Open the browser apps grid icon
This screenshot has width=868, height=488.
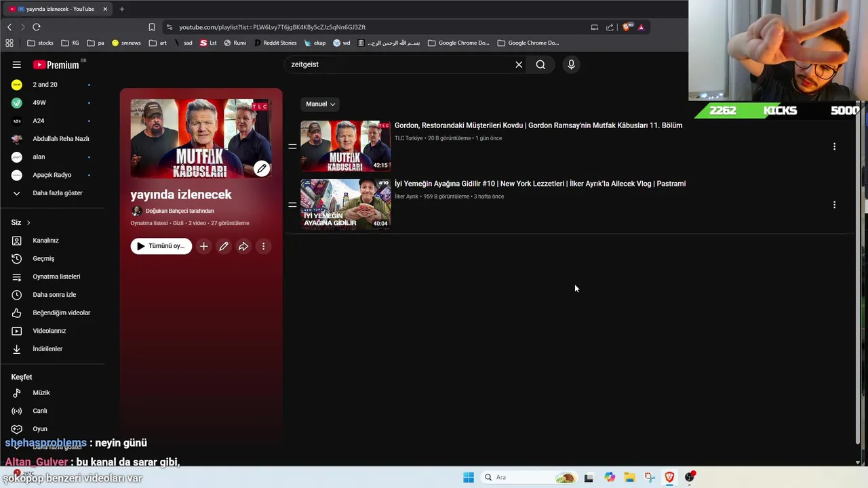[9, 43]
